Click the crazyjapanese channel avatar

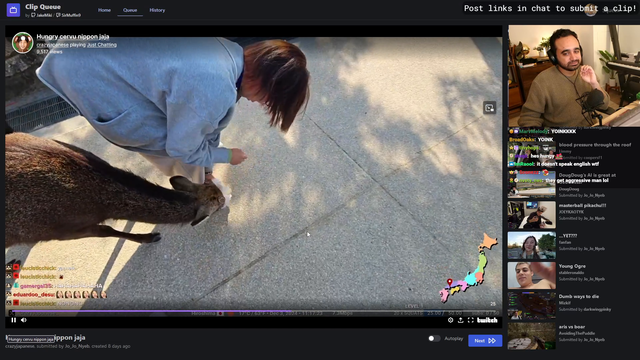tap(22, 43)
